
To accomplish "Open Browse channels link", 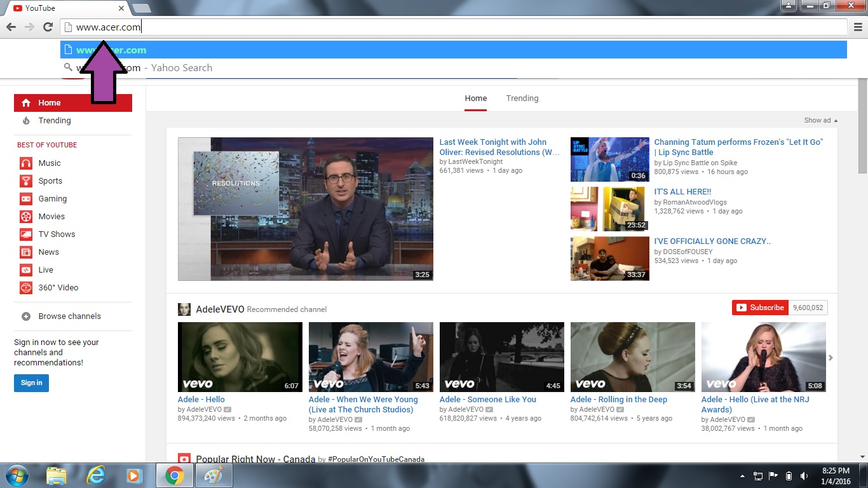I will click(x=69, y=316).
